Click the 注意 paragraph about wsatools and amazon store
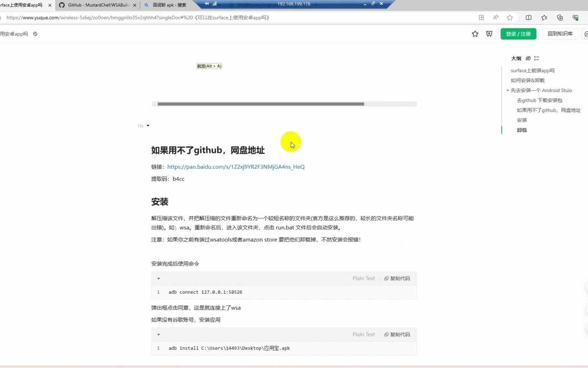The image size is (588, 368). click(256, 240)
